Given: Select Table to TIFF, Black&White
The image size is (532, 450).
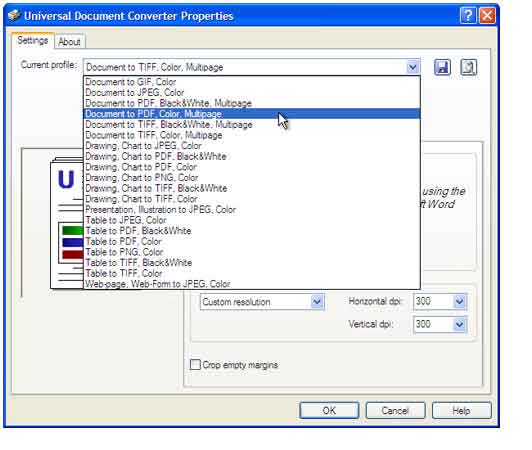Looking at the screenshot, I should click(x=252, y=263).
